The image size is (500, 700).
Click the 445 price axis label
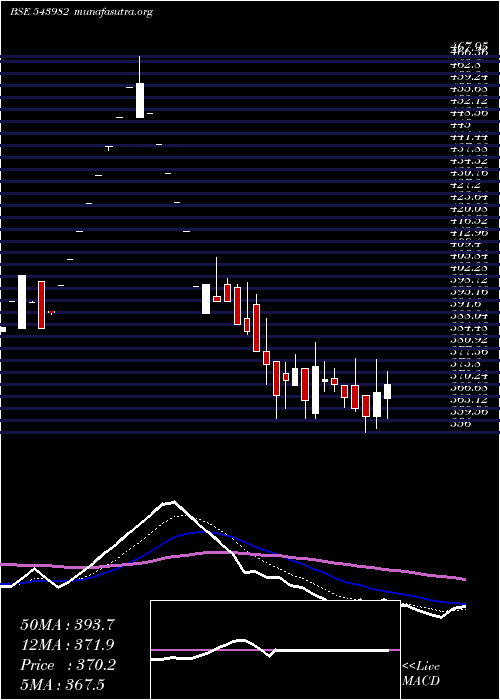pyautogui.click(x=461, y=125)
